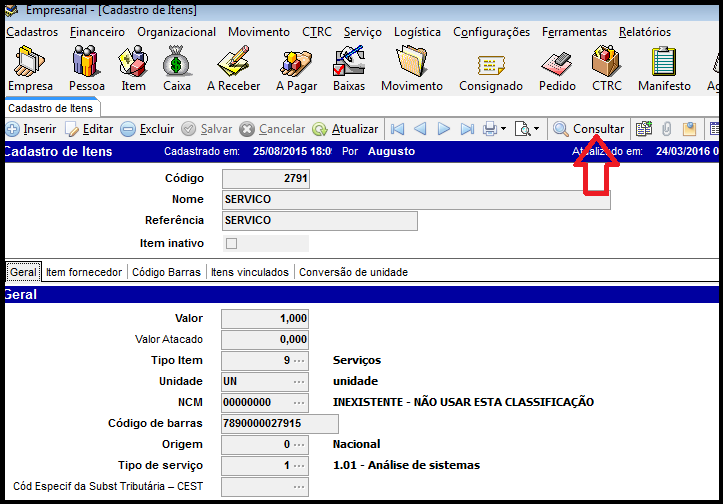Image resolution: width=723 pixels, height=504 pixels.
Task: Expand the print preview dropdown
Action: tap(536, 129)
